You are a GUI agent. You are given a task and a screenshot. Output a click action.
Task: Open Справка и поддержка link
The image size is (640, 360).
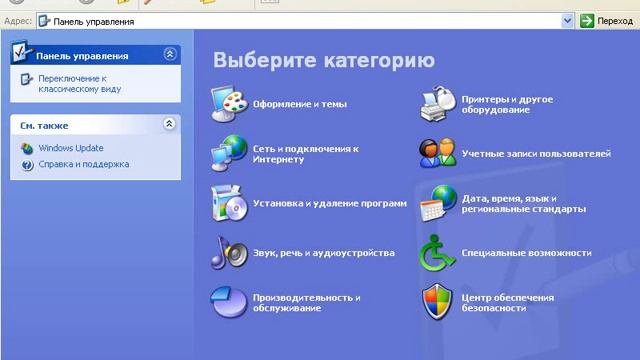coord(84,164)
